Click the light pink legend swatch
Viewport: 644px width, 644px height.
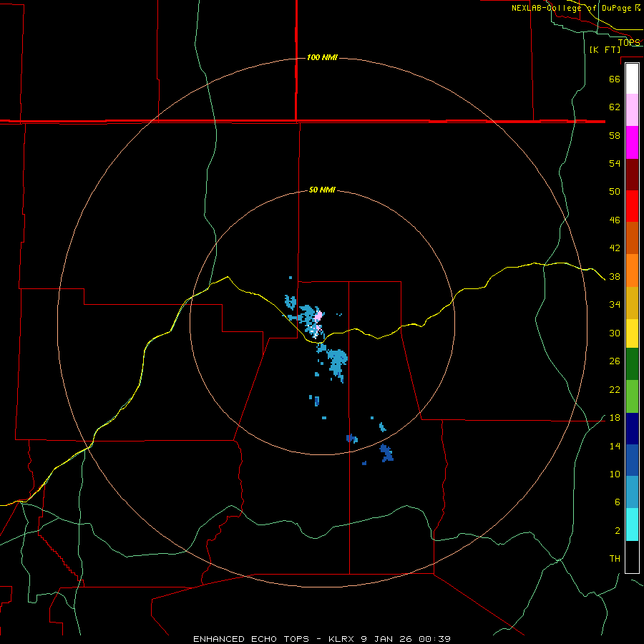pos(632,109)
